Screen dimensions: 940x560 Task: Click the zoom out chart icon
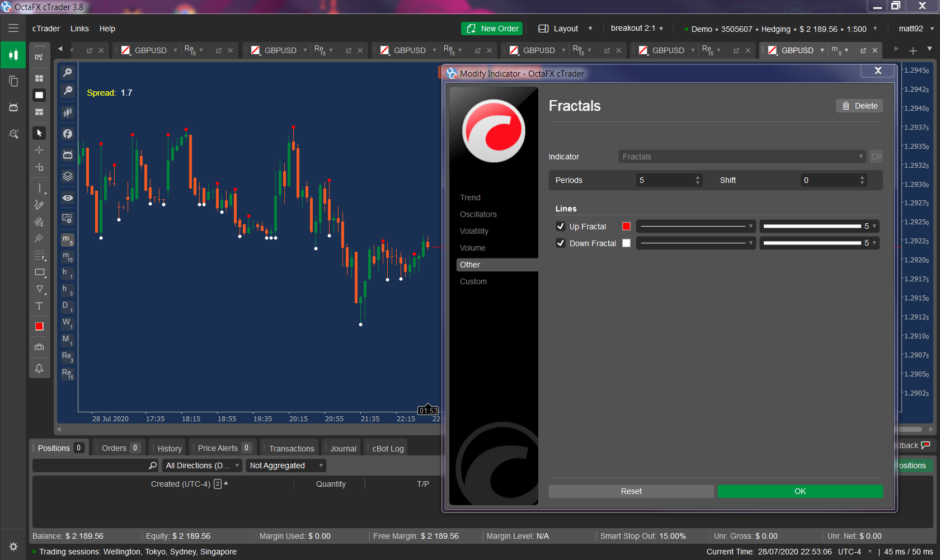click(68, 91)
